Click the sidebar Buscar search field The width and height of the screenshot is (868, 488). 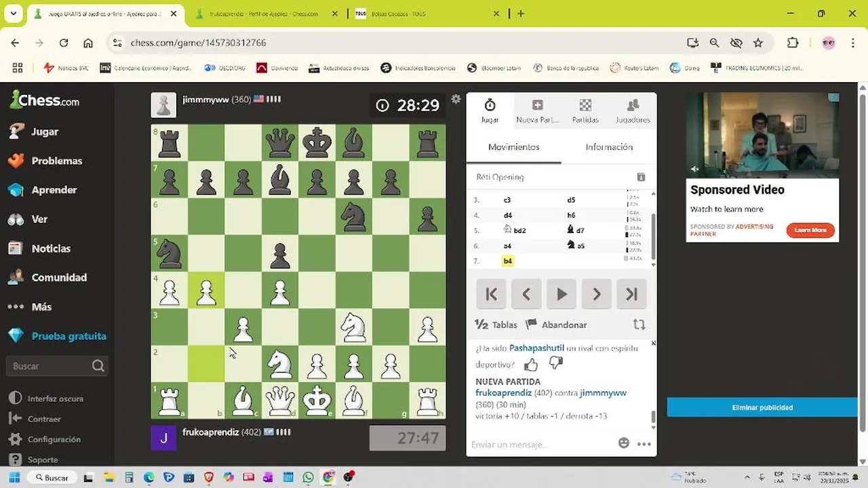(x=57, y=366)
